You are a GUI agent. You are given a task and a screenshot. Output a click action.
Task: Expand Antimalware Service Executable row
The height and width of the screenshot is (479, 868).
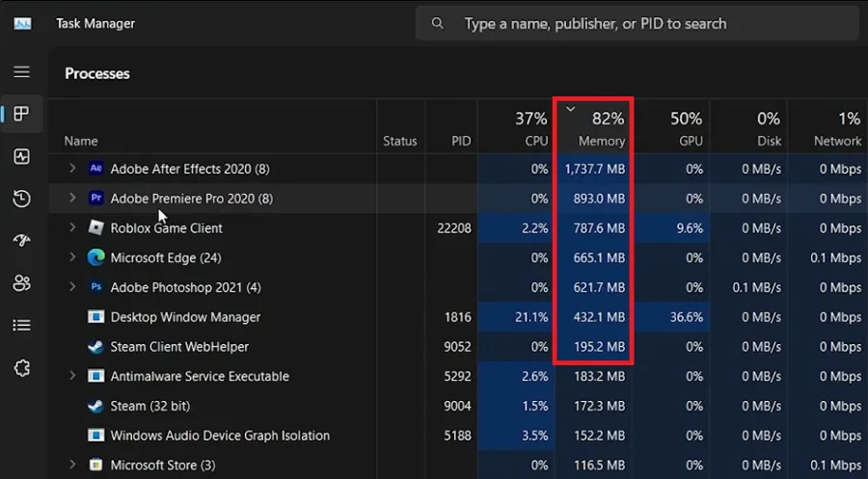pos(72,376)
